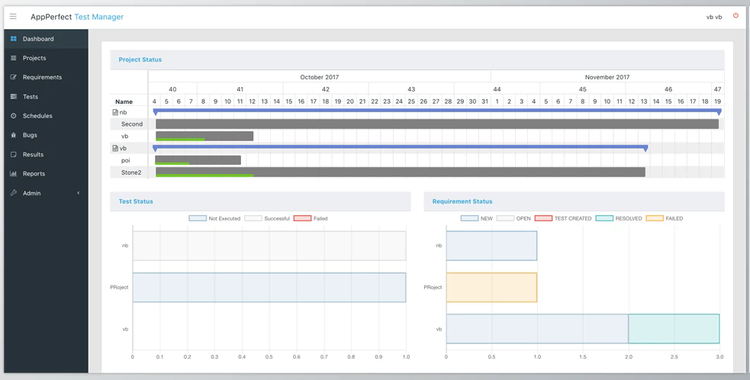Click the gray Second milestone Gantt bar

(x=437, y=124)
